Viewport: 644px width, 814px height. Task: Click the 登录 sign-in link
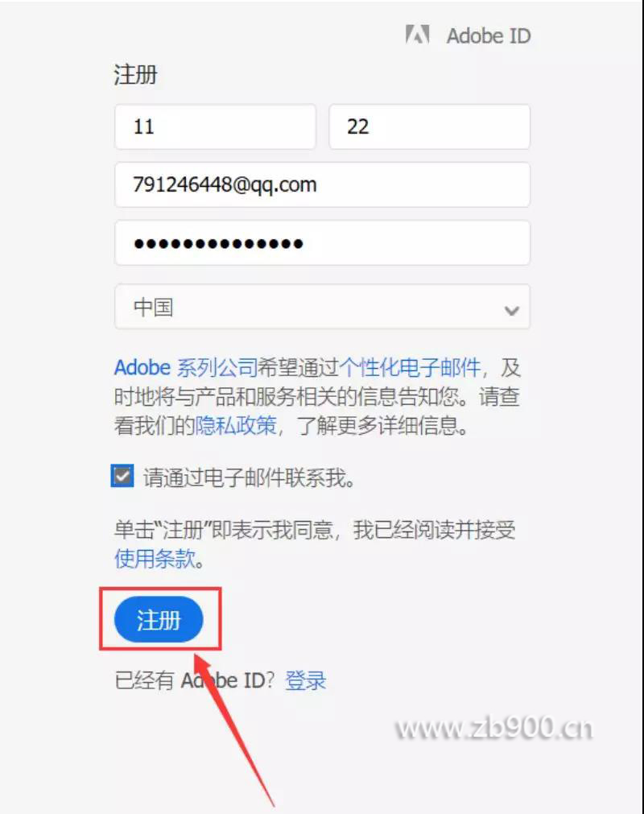[306, 680]
